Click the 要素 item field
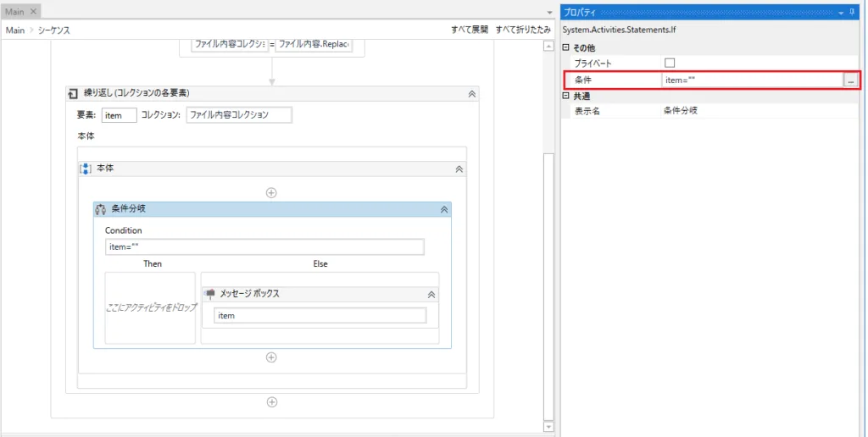The height and width of the screenshot is (437, 868). click(119, 115)
